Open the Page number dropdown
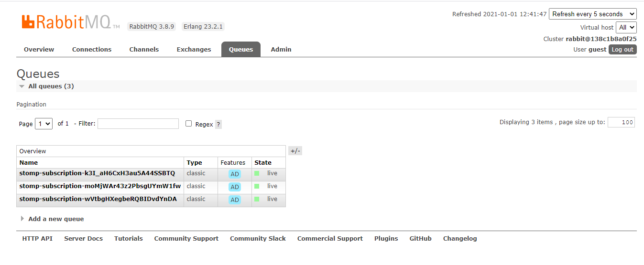Viewport: 644px width, 265px height. coord(44,124)
